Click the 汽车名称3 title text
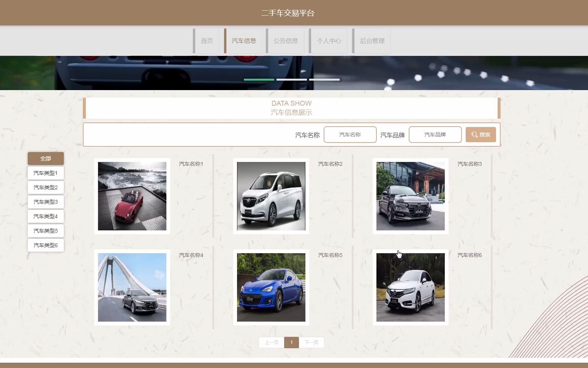 [469, 164]
